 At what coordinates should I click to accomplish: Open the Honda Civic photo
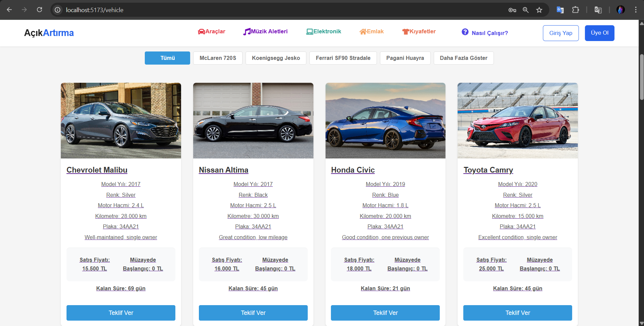tap(385, 120)
